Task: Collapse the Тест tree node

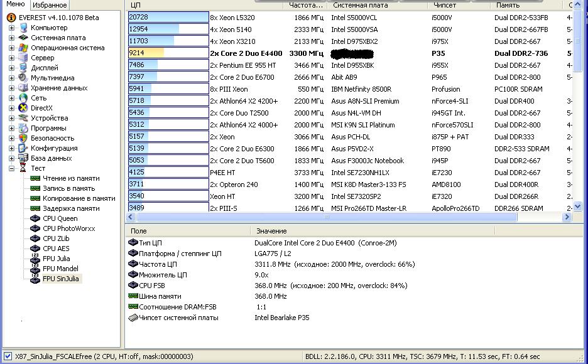Action: 11,168
